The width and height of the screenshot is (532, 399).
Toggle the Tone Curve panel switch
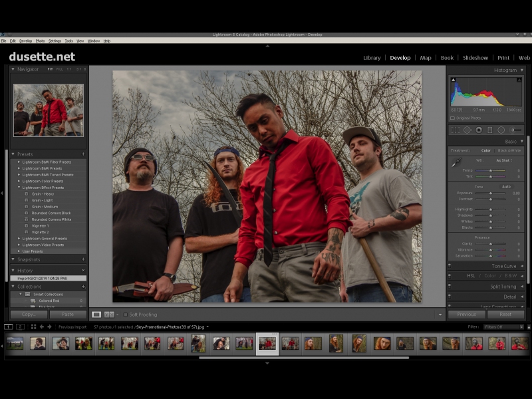click(x=450, y=266)
